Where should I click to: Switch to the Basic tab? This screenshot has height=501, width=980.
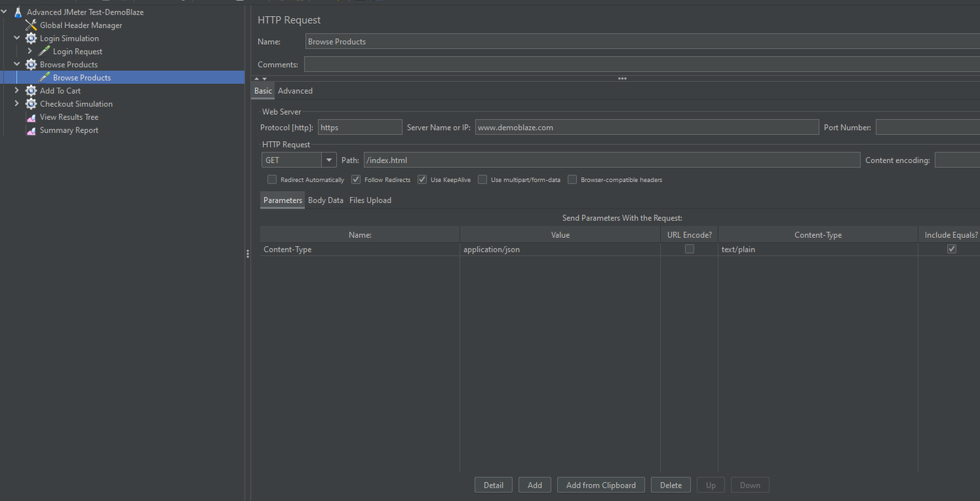pos(263,91)
